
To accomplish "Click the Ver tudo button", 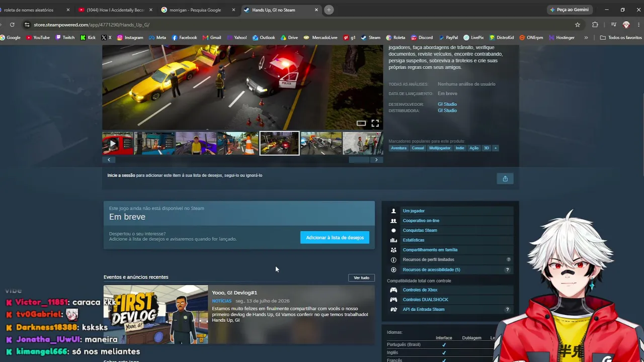I will point(361,278).
